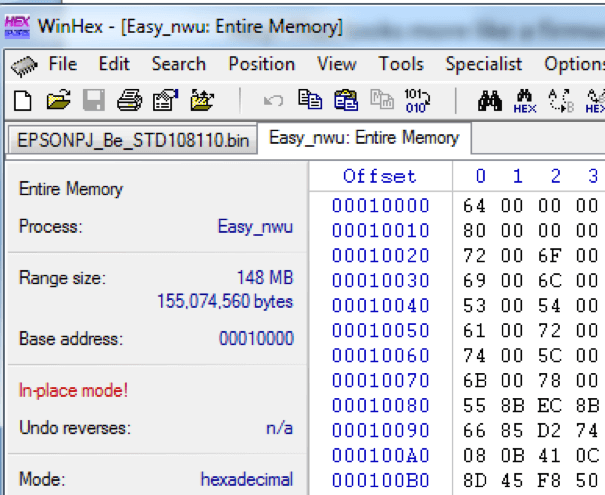This screenshot has height=495, width=605.
Task: Click the WinHex application logo in title bar
Action: (x=17, y=27)
